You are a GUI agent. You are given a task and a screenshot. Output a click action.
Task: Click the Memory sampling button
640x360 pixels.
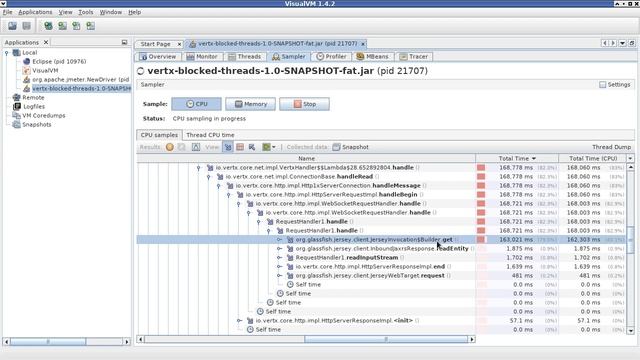point(250,104)
